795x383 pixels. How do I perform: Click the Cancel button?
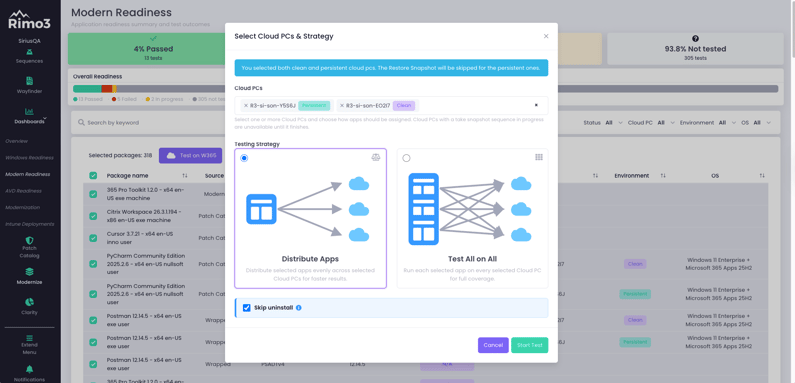493,345
